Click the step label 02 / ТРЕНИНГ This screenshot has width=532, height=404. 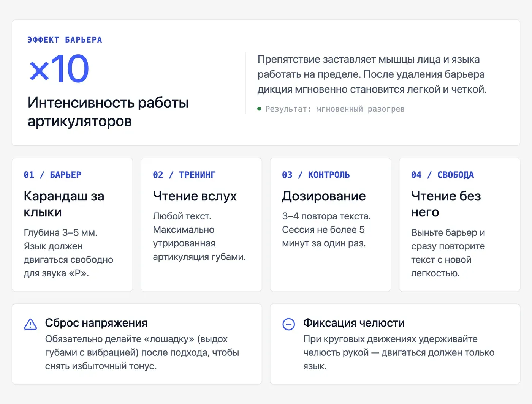tap(184, 175)
